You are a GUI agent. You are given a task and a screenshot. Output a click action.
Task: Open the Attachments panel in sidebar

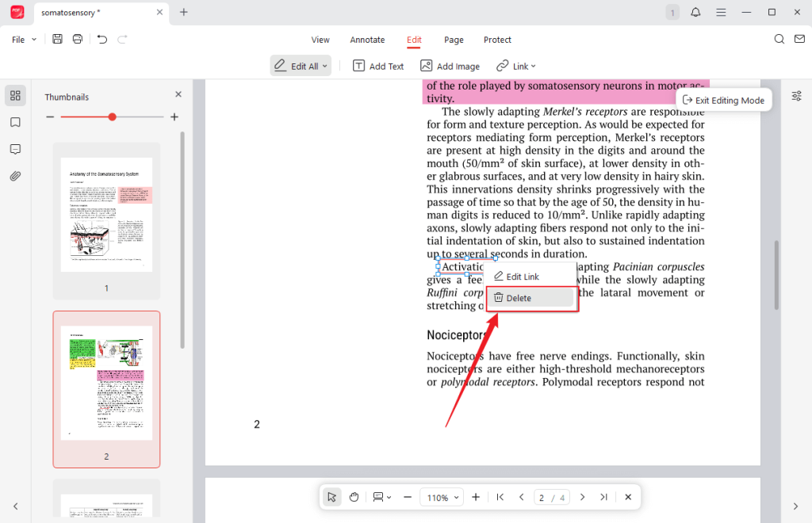pyautogui.click(x=15, y=175)
